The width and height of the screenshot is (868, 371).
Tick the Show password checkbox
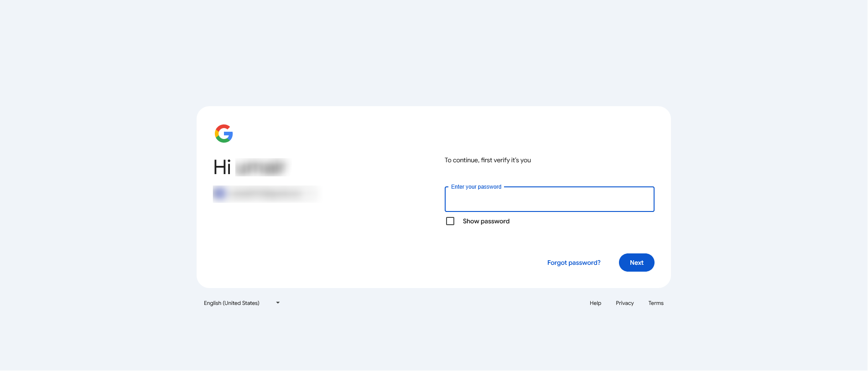[x=450, y=221]
